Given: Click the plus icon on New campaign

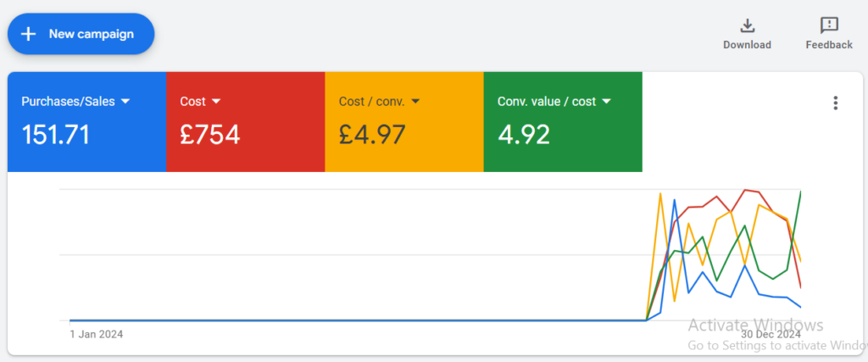Looking at the screenshot, I should click(x=29, y=34).
